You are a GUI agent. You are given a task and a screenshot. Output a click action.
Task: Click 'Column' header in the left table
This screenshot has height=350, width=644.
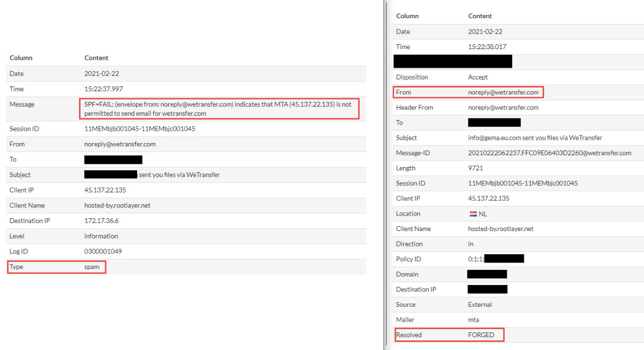coord(21,58)
